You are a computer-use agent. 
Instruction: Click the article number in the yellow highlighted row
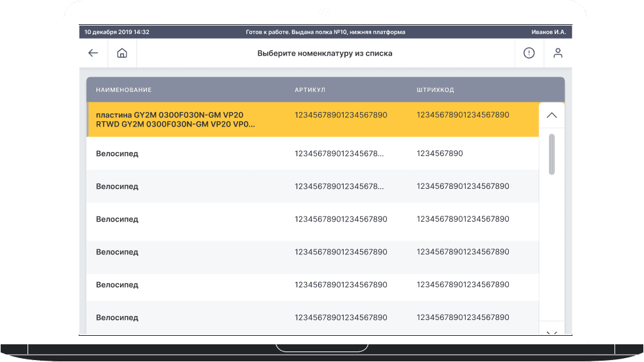click(341, 115)
